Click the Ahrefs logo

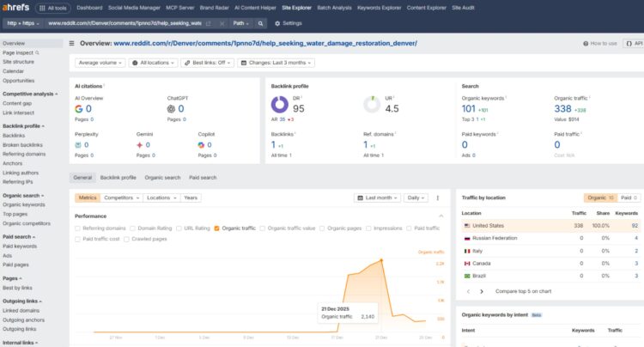pyautogui.click(x=15, y=8)
